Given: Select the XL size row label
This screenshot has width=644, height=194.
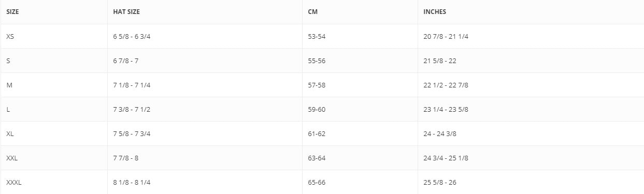Looking at the screenshot, I should [x=10, y=133].
